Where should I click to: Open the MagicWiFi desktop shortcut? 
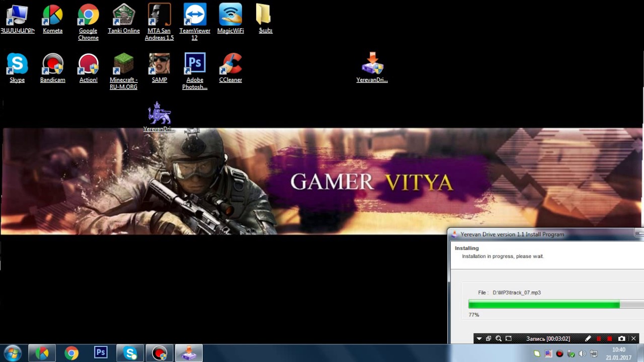pyautogui.click(x=230, y=19)
